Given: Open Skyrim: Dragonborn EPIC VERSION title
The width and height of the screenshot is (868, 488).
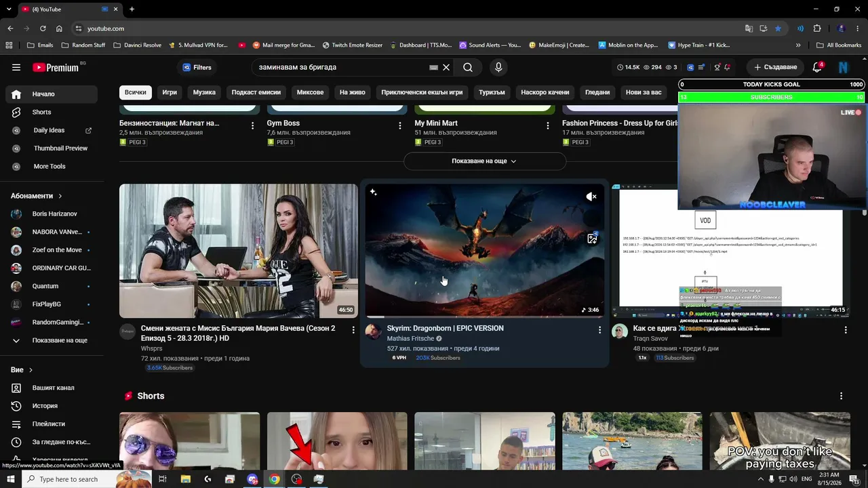Looking at the screenshot, I should (x=445, y=328).
